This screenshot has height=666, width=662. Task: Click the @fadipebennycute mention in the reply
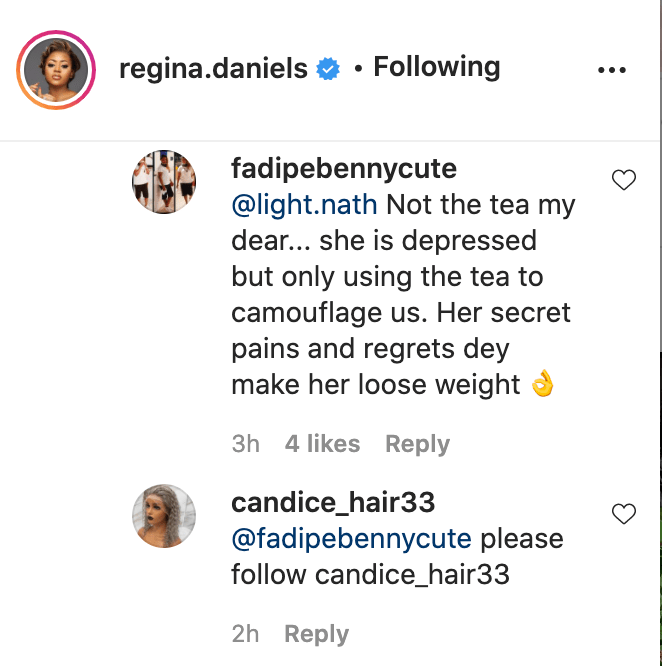pos(351,539)
